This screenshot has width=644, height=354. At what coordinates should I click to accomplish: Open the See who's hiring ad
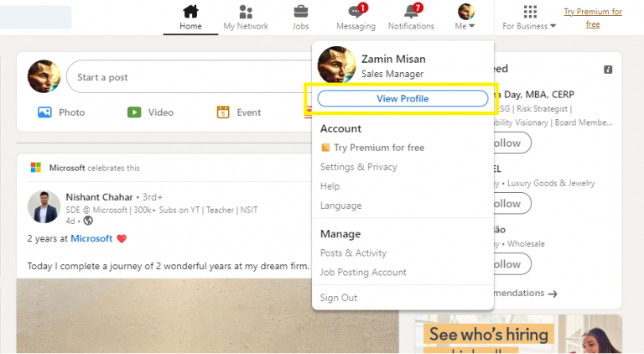pyautogui.click(x=518, y=334)
